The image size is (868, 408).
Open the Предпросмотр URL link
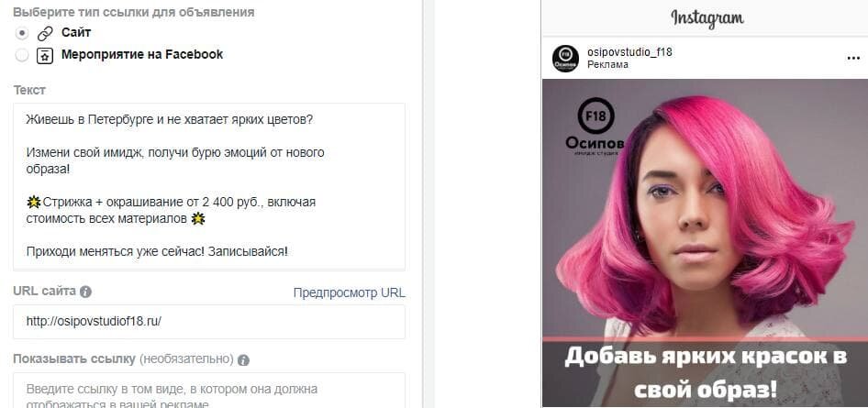point(350,292)
